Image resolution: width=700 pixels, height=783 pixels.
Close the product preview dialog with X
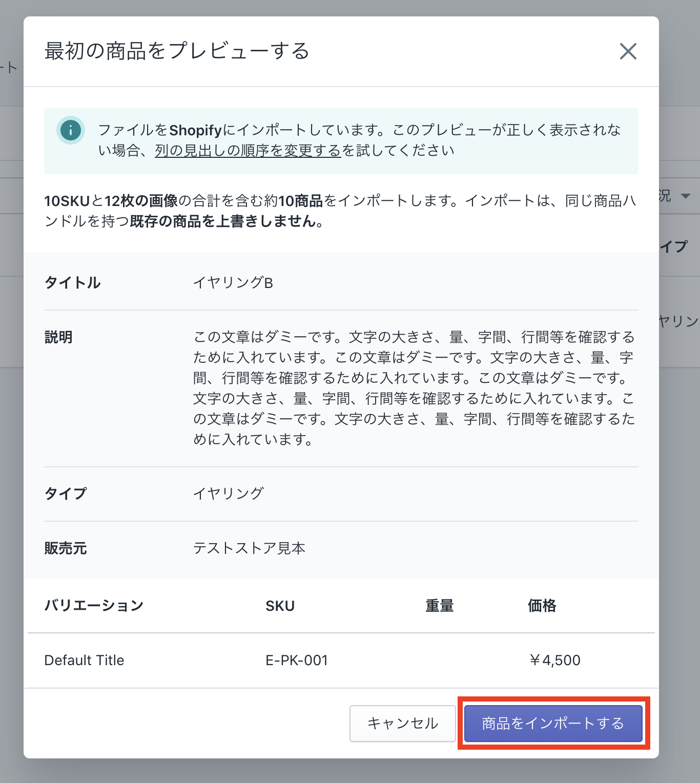628,51
